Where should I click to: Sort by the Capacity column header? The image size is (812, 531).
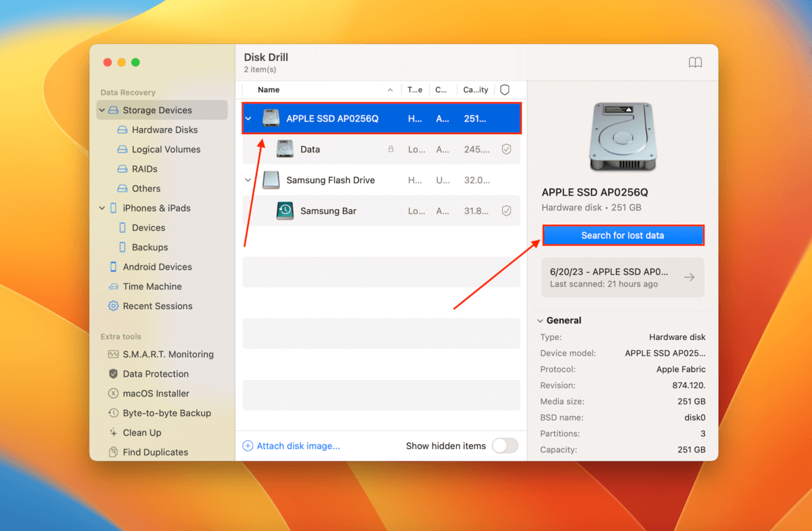point(476,90)
